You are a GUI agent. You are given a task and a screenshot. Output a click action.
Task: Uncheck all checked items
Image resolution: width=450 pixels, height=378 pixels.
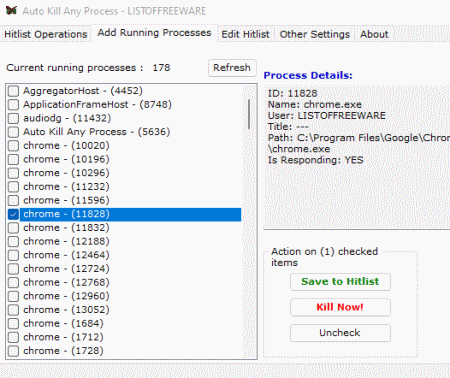(340, 333)
